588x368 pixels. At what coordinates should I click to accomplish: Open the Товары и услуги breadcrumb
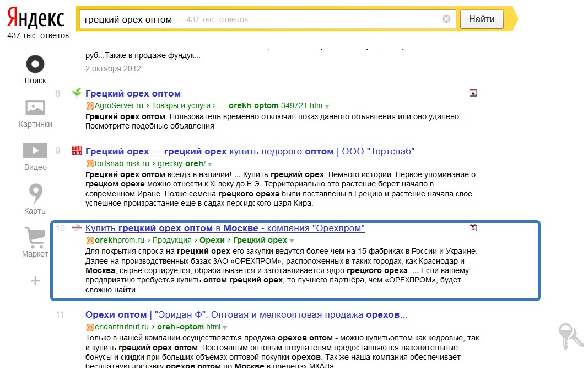click(181, 105)
